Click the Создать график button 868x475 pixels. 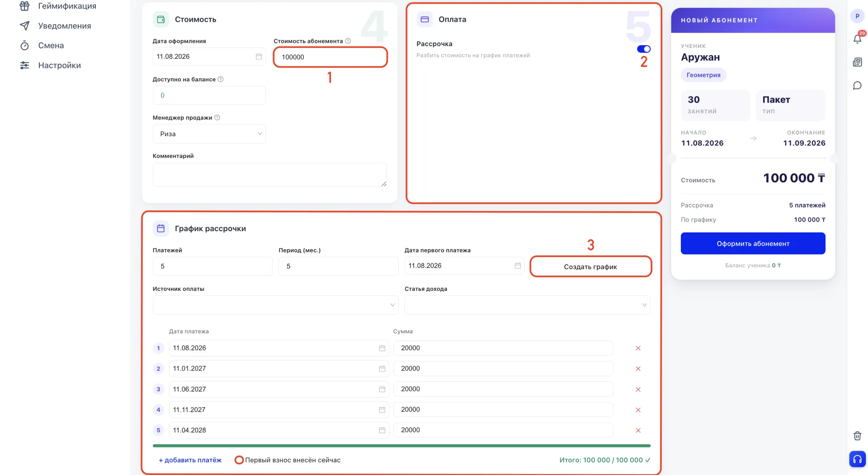[x=590, y=266]
